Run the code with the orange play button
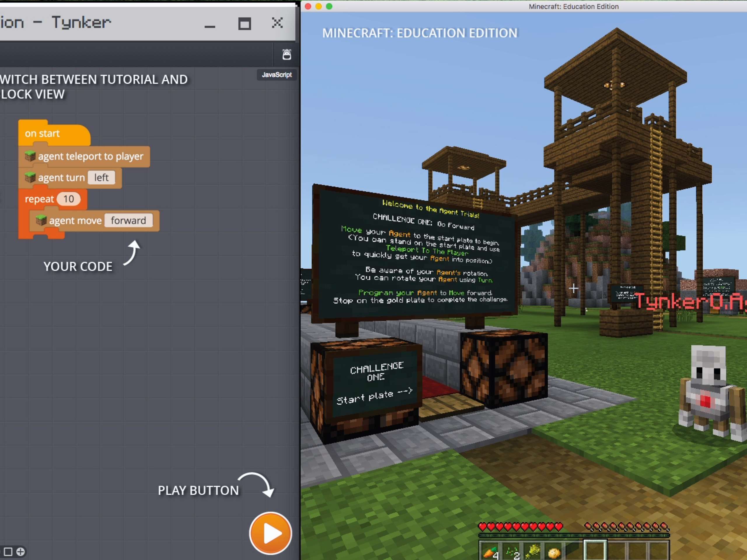The height and width of the screenshot is (560, 747). pos(270,533)
